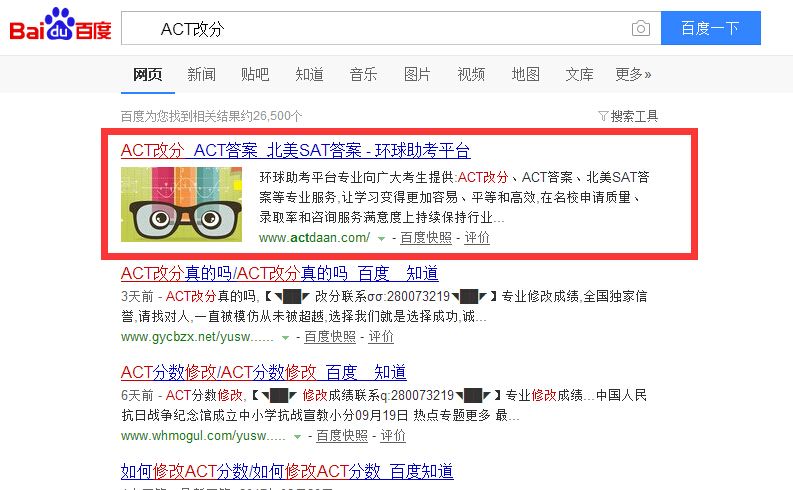Viewport: 793px width, 490px height.
Task: Expand the 更多» menu
Action: coord(633,74)
